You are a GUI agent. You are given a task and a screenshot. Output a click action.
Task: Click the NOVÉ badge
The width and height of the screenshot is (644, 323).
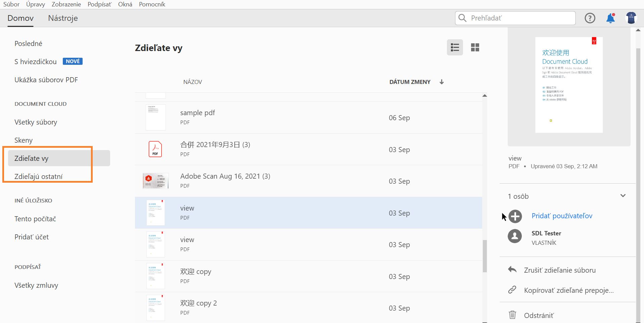coord(73,61)
